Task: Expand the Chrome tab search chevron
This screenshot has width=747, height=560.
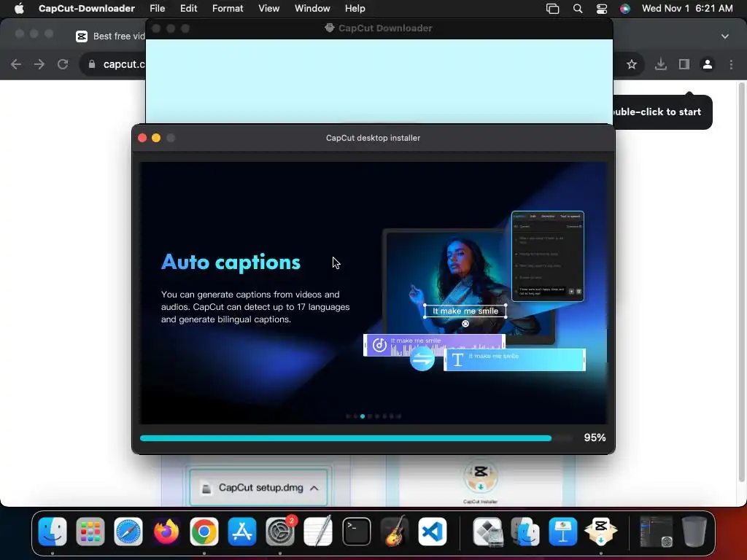Action: [725, 36]
